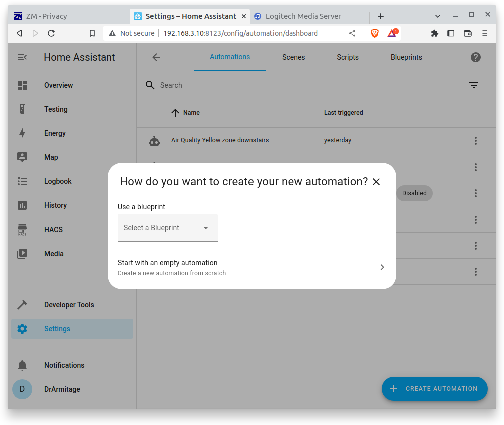
Task: Open the Media browser
Action: (x=72, y=254)
